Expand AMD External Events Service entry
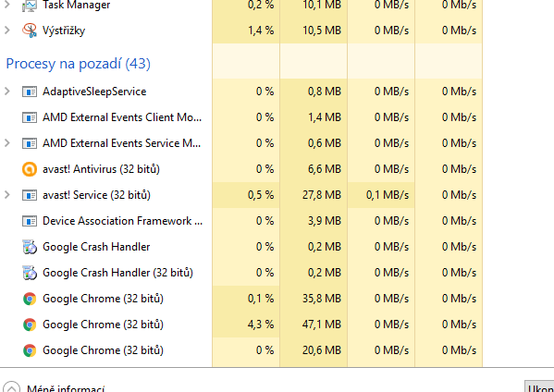Screen dimensions: 554x392 (7, 143)
